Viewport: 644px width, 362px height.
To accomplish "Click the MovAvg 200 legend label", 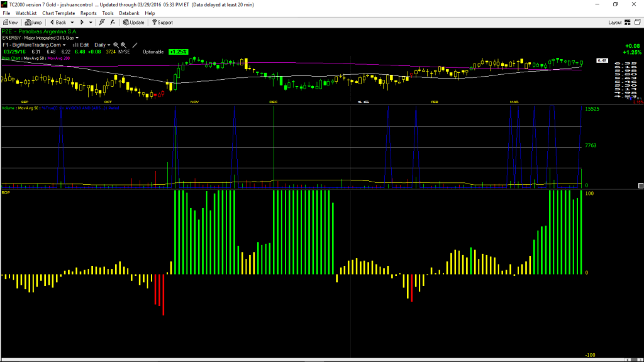I will 58,58.
